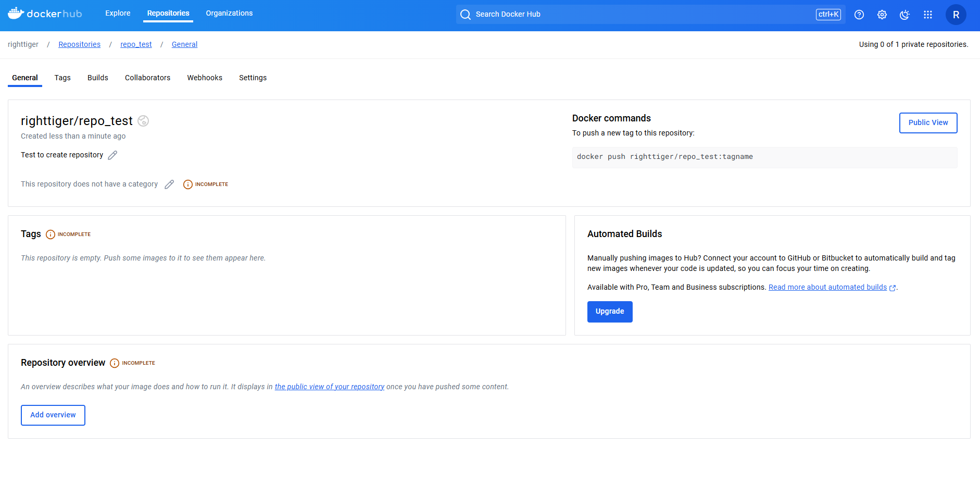Switch to the Builds tab

[x=98, y=78]
